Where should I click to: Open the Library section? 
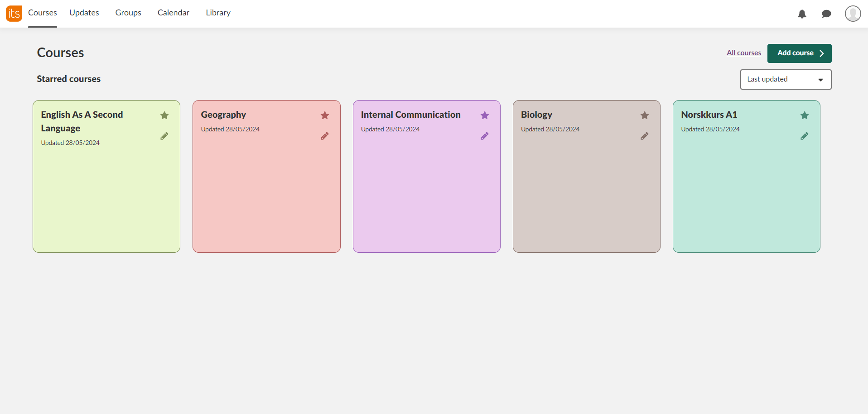click(x=218, y=13)
